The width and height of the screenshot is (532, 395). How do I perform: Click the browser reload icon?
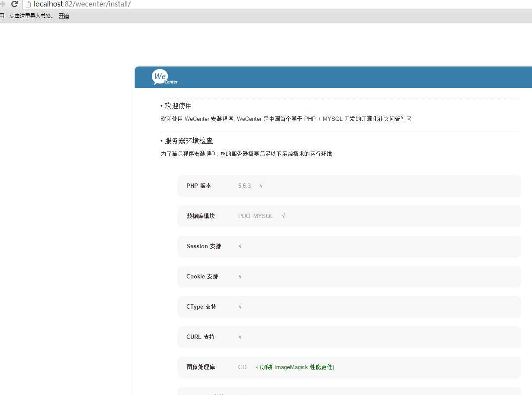[14, 4]
